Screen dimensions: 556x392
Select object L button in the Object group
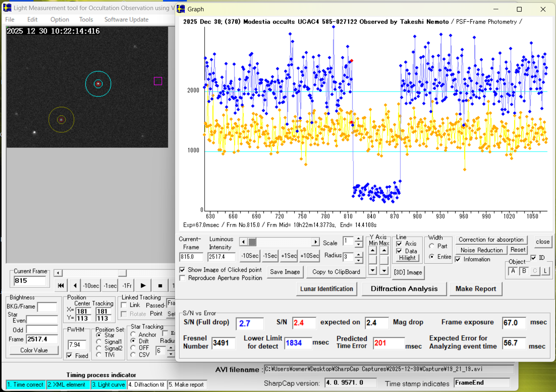coord(546,271)
